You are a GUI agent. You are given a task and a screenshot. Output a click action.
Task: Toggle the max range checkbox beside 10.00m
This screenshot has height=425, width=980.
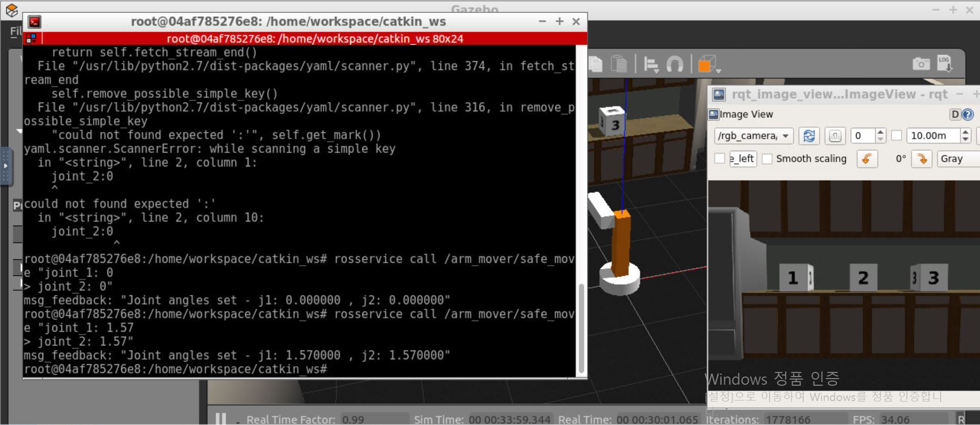click(896, 135)
